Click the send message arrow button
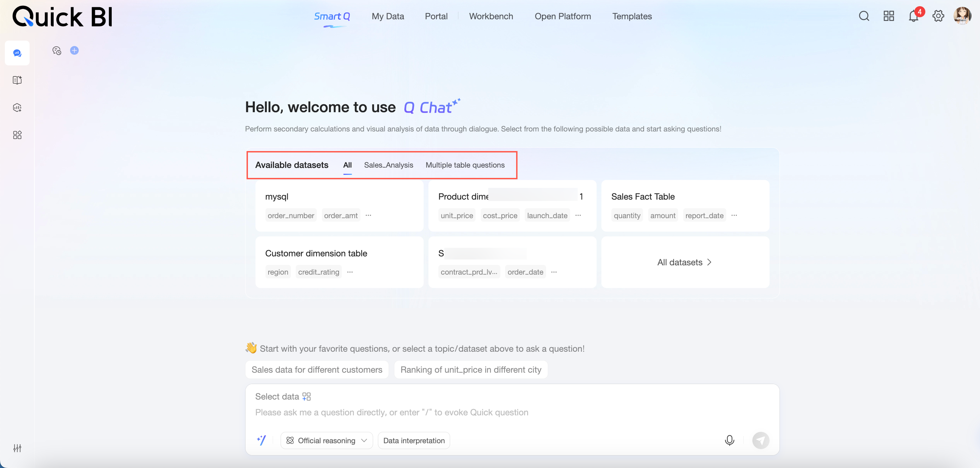980x468 pixels. point(760,440)
